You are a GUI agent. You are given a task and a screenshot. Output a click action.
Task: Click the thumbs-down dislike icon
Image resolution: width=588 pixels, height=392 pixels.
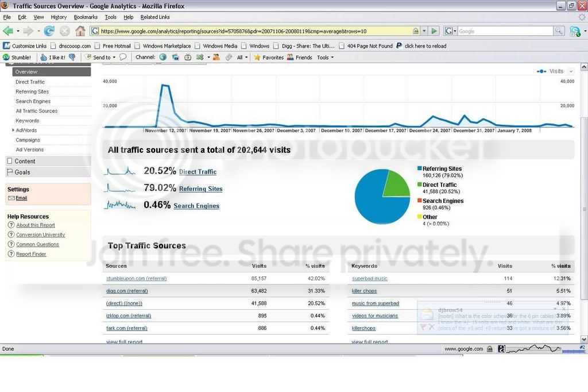pos(72,57)
